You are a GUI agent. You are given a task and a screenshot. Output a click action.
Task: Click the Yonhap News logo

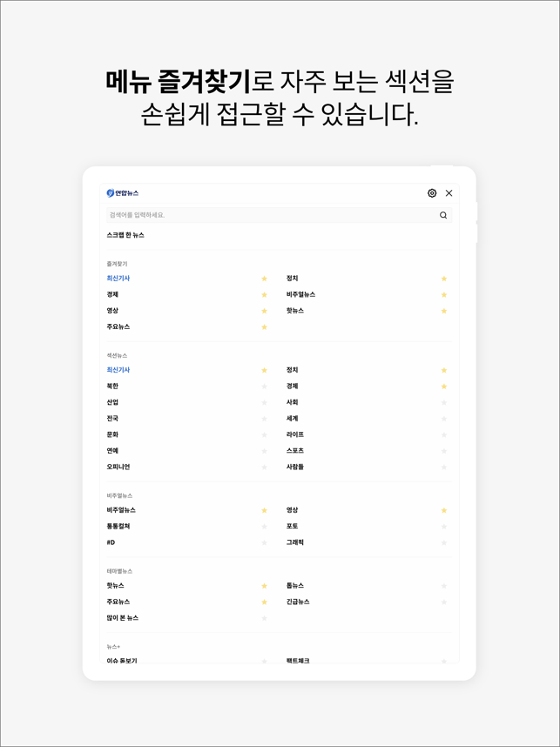coord(123,193)
